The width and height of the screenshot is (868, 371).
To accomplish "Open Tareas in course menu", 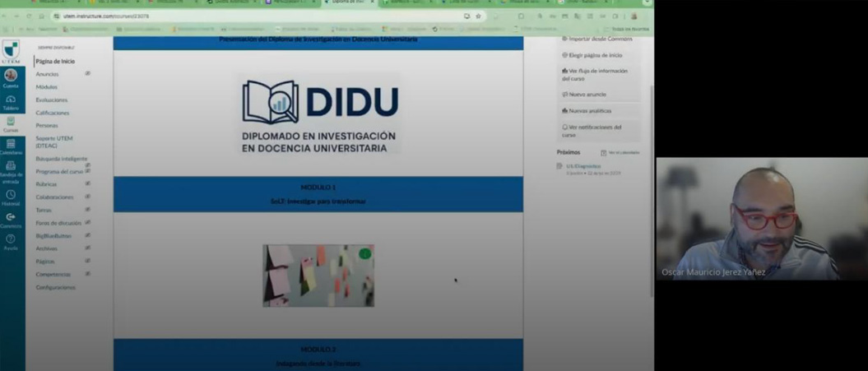I will point(44,211).
